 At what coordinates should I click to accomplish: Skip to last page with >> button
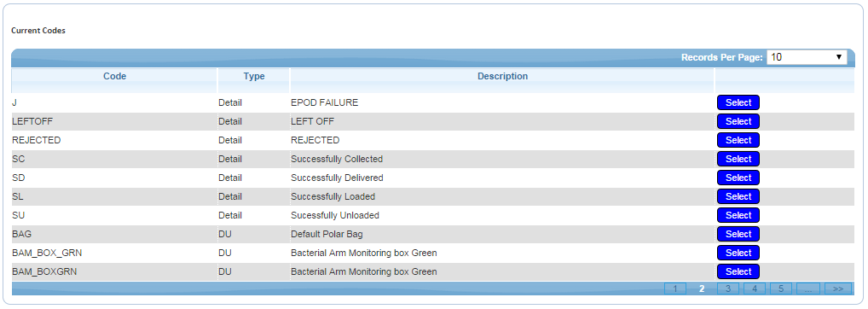(837, 289)
